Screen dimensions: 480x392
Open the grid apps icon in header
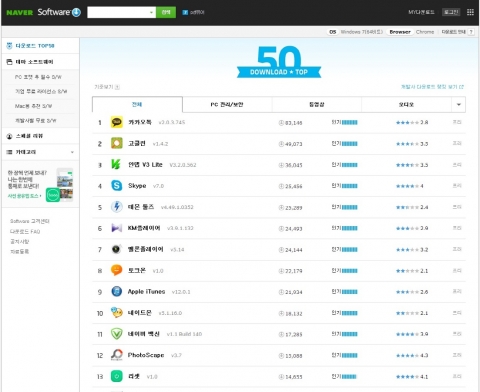tap(470, 12)
